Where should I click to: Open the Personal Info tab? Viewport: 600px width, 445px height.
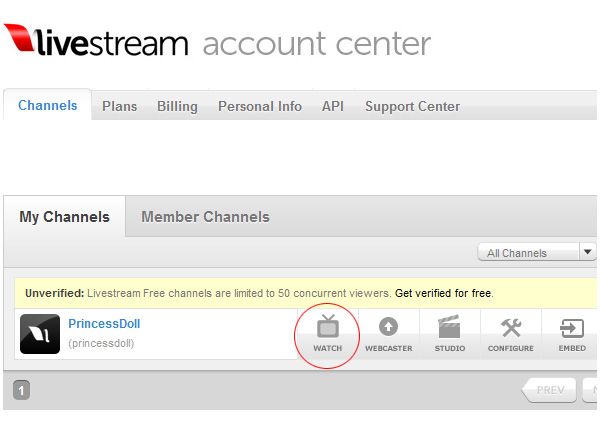point(260,106)
